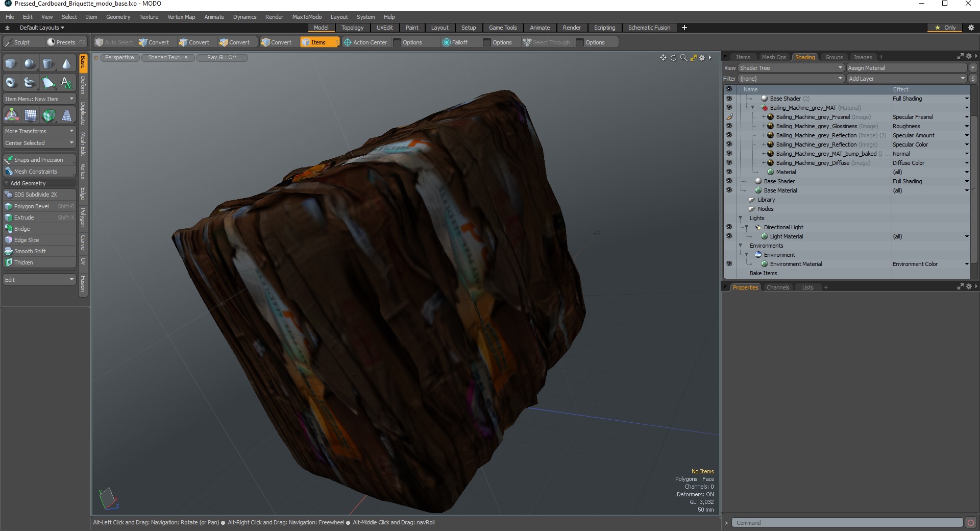This screenshot has height=531, width=980.
Task: Click the SDS Subdivide 2X button
Action: [39, 195]
